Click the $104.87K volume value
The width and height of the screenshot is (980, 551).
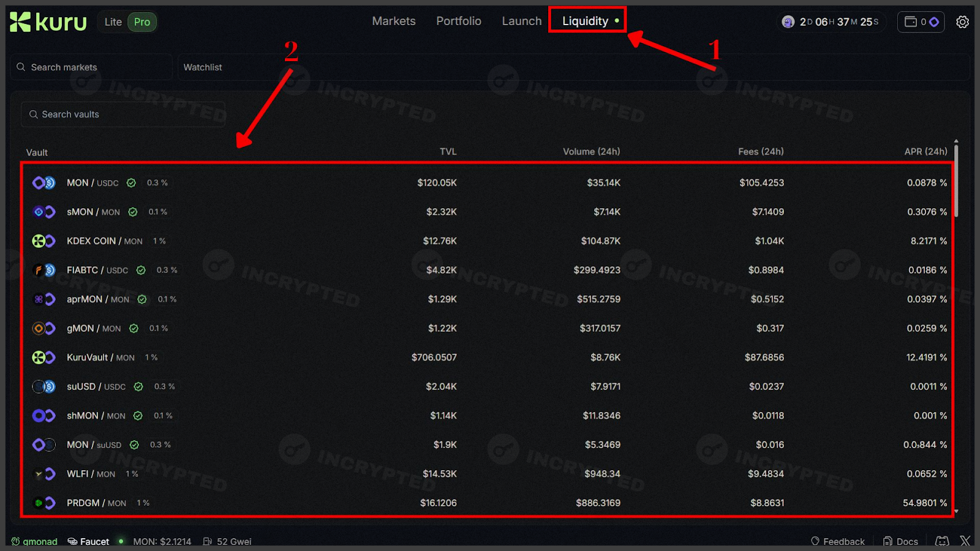pyautogui.click(x=601, y=241)
